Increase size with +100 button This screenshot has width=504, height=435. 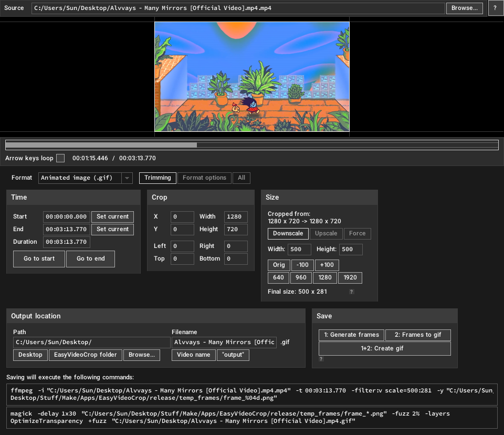click(327, 265)
